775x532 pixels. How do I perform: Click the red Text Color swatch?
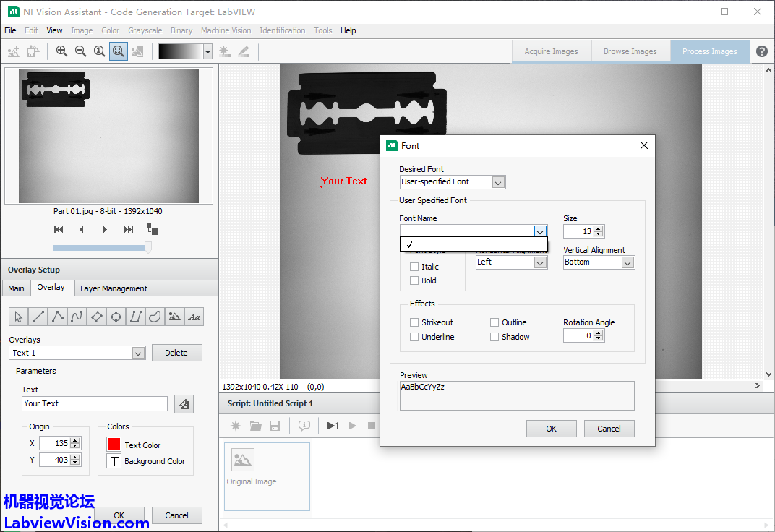pyautogui.click(x=114, y=444)
